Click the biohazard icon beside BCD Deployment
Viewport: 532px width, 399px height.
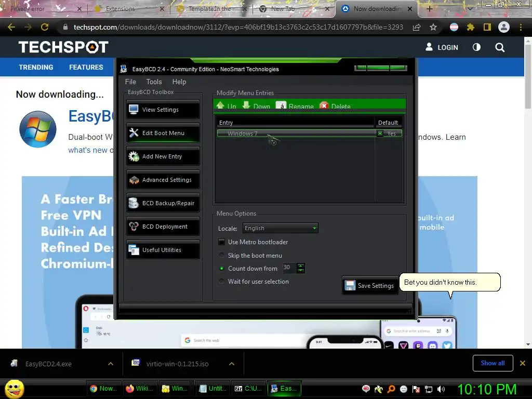(134, 227)
